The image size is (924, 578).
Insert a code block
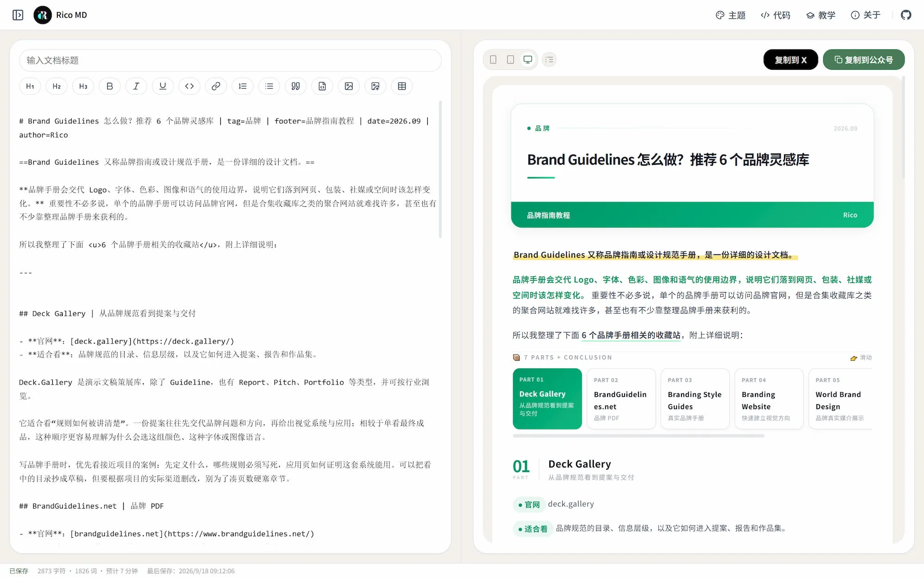coord(322,86)
